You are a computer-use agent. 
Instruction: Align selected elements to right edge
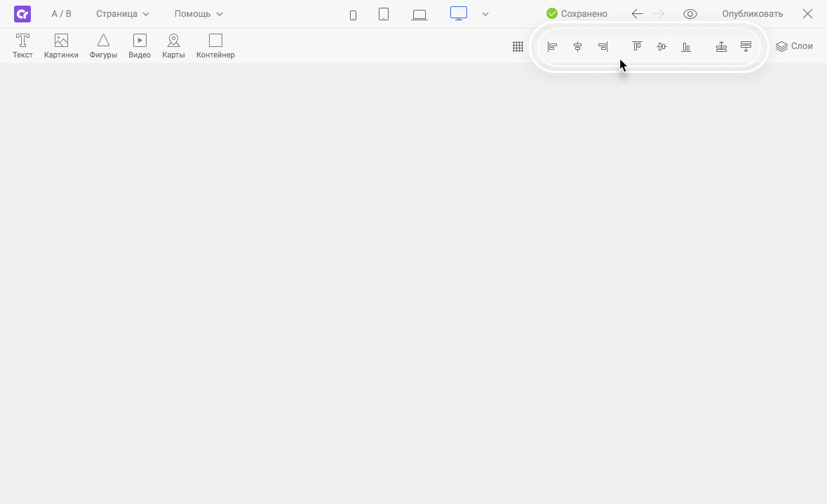(603, 47)
